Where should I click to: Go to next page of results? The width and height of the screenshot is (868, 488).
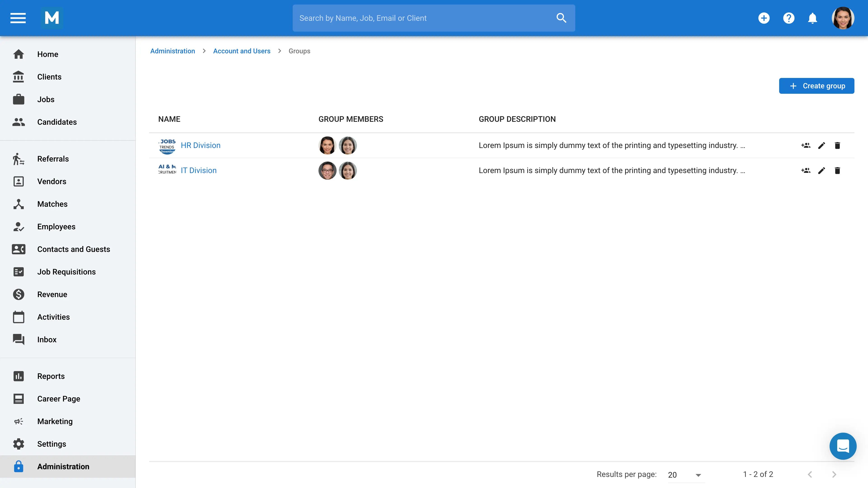click(x=834, y=474)
